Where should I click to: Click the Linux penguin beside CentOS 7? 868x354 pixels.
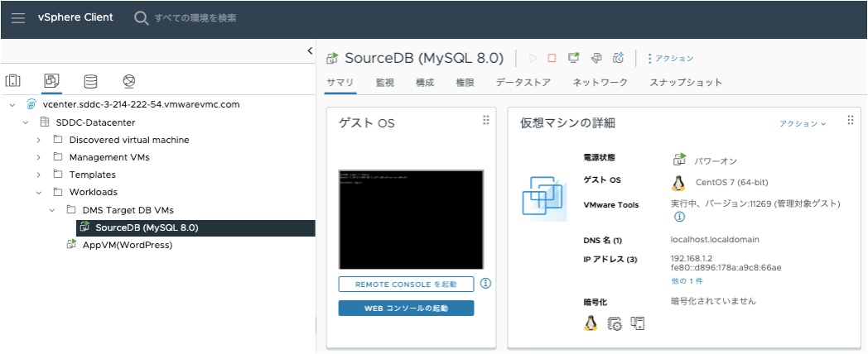(678, 183)
